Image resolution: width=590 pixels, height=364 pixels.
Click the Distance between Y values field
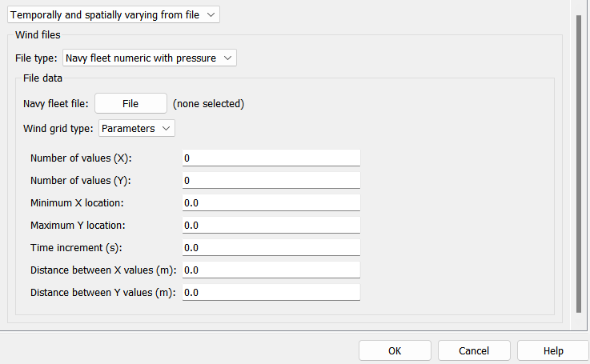pos(271,292)
